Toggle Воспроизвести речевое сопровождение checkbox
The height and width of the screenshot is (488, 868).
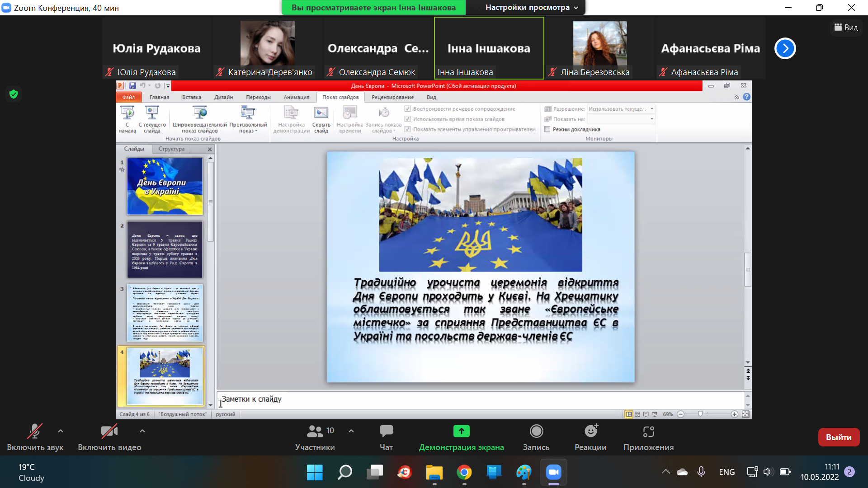[407, 108]
